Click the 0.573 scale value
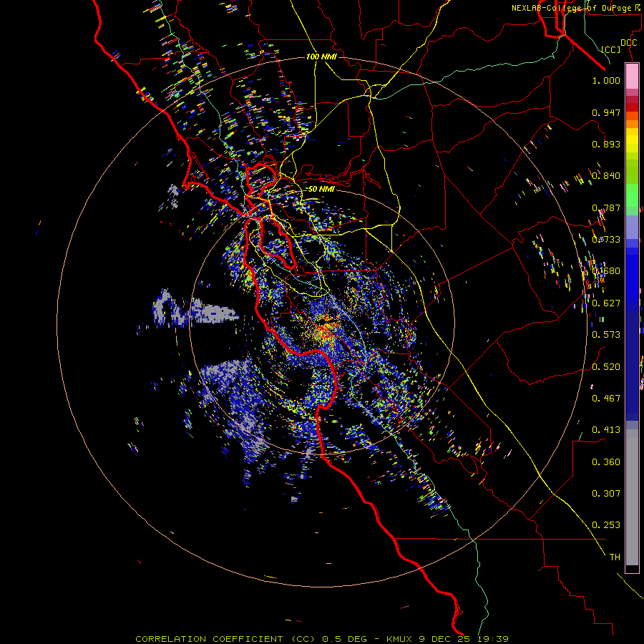 pyautogui.click(x=606, y=335)
